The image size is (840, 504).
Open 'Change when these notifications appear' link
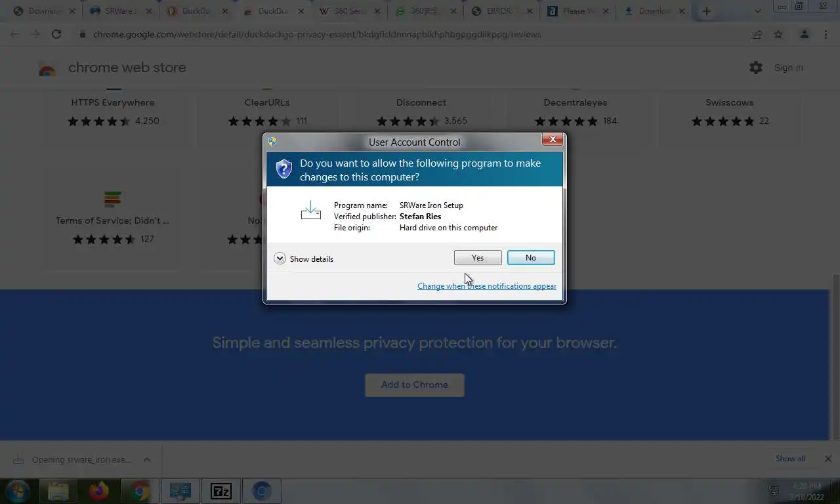(x=487, y=286)
